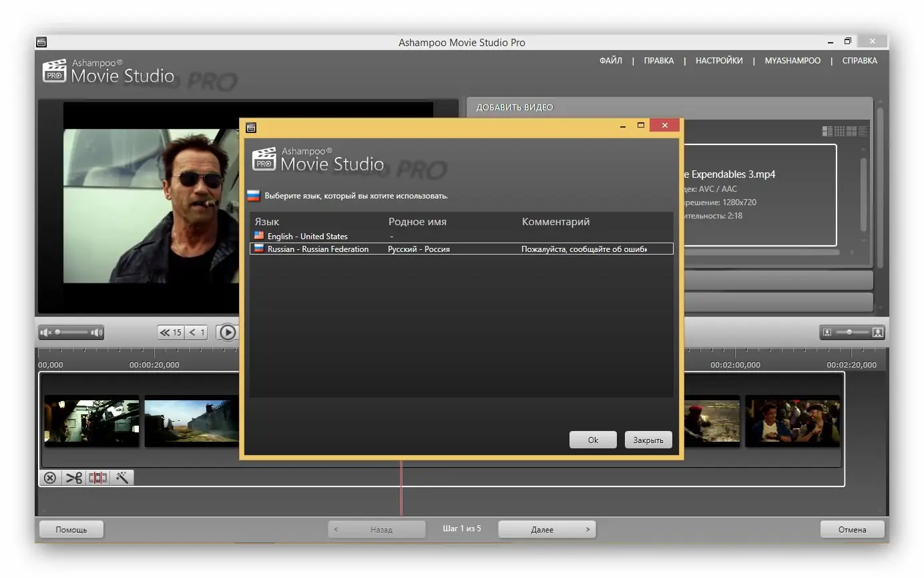Open the magic wand effects tool

(x=122, y=478)
